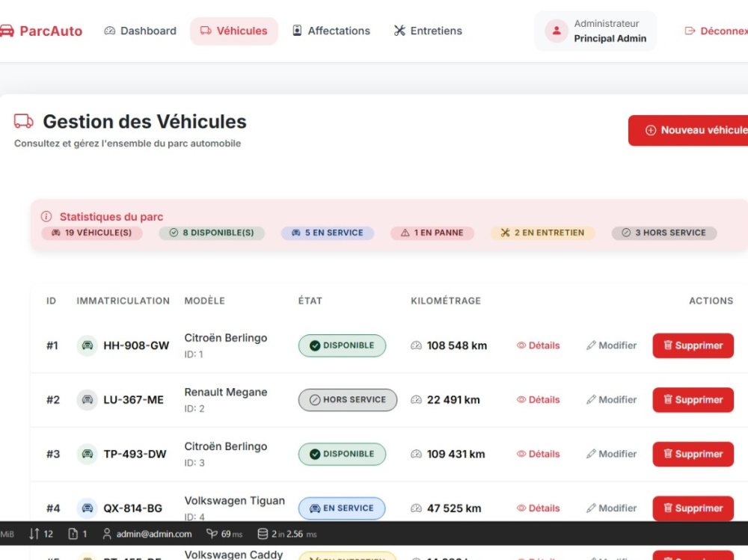This screenshot has height=560, width=748.
Task: Click the IMMATRICULATION column header
Action: [x=123, y=301]
